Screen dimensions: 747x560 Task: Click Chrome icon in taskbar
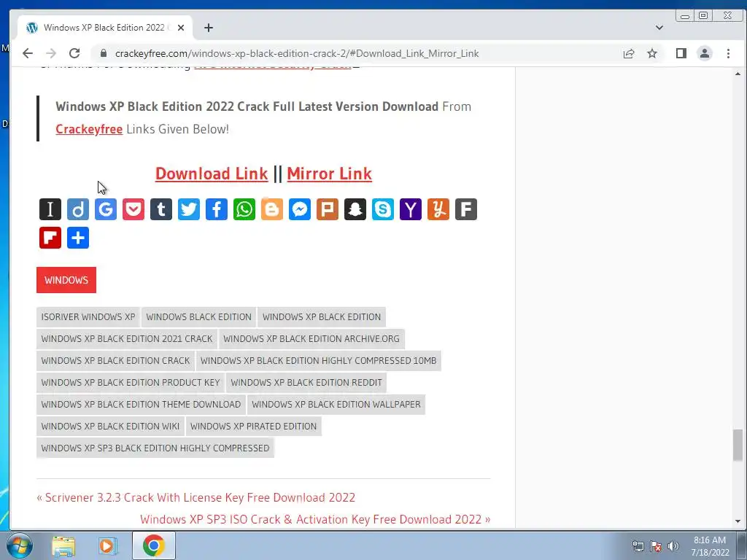(x=153, y=545)
